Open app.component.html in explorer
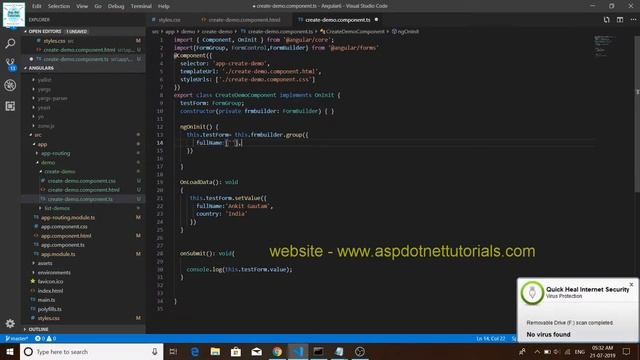This screenshot has height=360, width=640. pyautogui.click(x=66, y=236)
